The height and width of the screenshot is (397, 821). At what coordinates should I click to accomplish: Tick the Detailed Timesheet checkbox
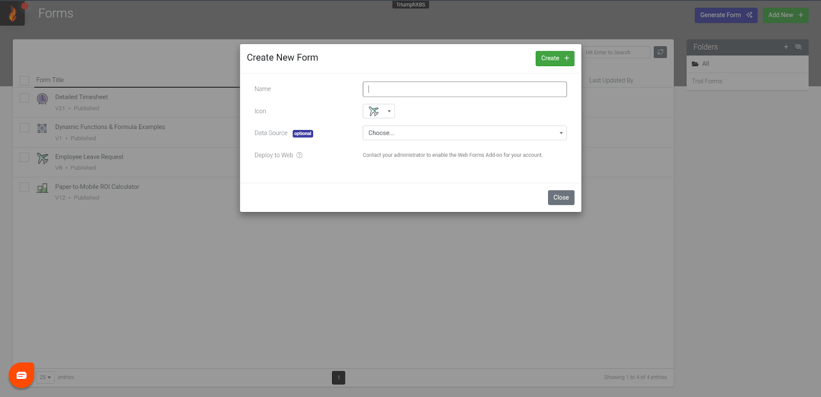[24, 98]
